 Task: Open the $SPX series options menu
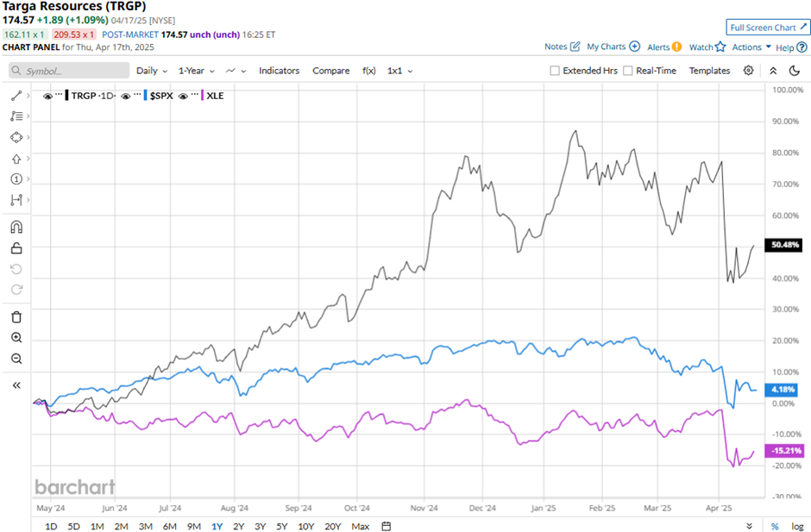[x=137, y=95]
